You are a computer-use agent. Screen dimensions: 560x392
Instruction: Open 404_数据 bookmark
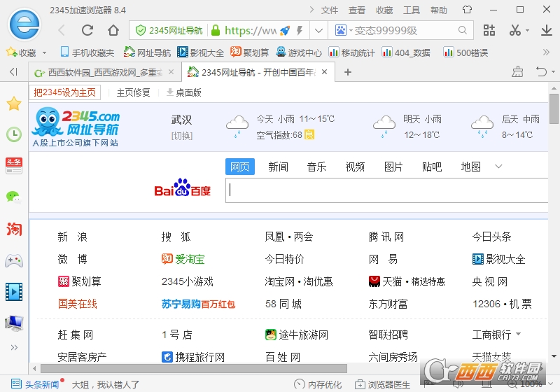coord(406,52)
